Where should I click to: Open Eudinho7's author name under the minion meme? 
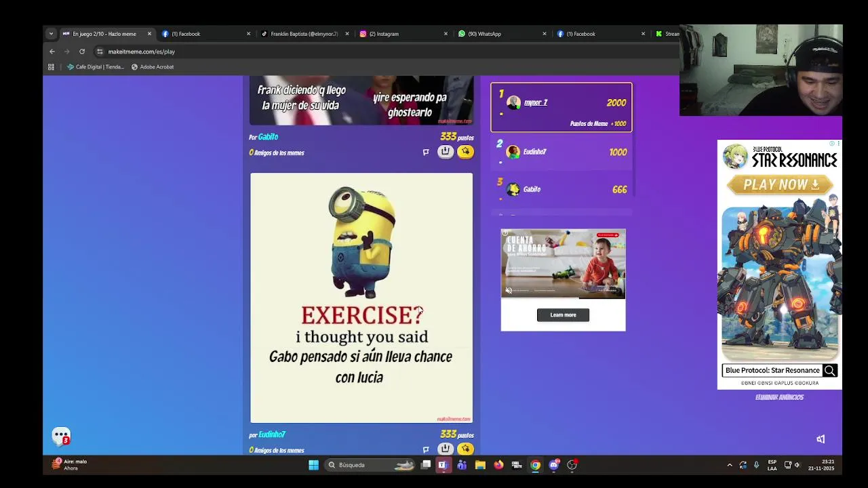(x=272, y=434)
